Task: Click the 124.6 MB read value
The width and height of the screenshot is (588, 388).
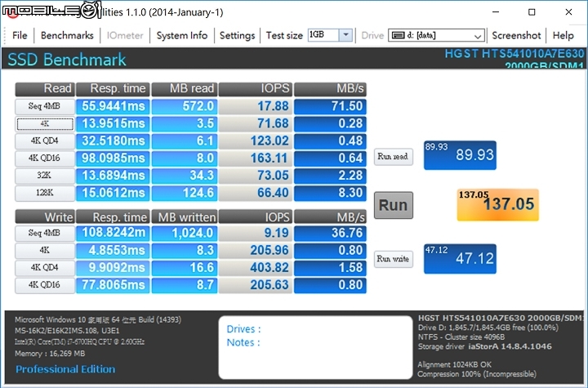Action: (x=185, y=193)
